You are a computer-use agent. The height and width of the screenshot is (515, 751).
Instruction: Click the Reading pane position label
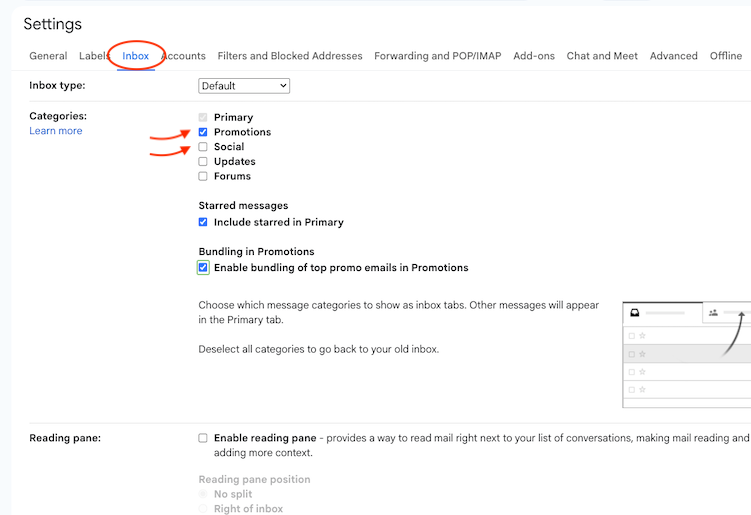click(254, 480)
